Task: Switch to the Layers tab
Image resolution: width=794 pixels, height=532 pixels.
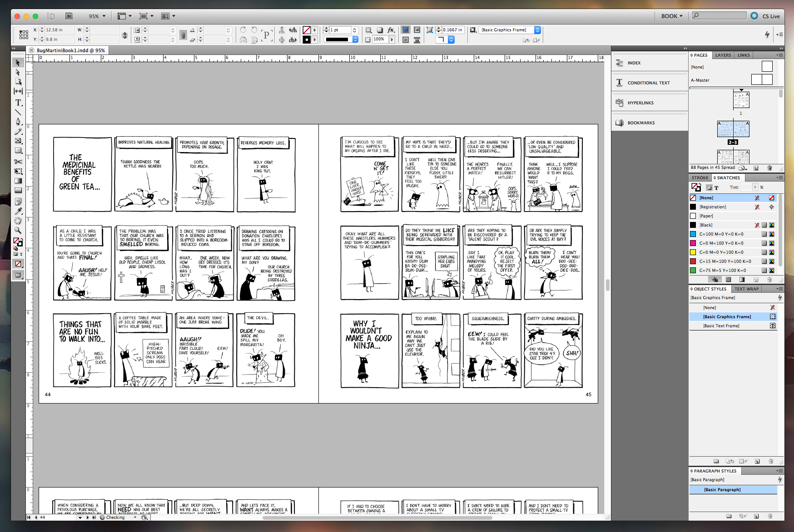Action: coord(723,55)
